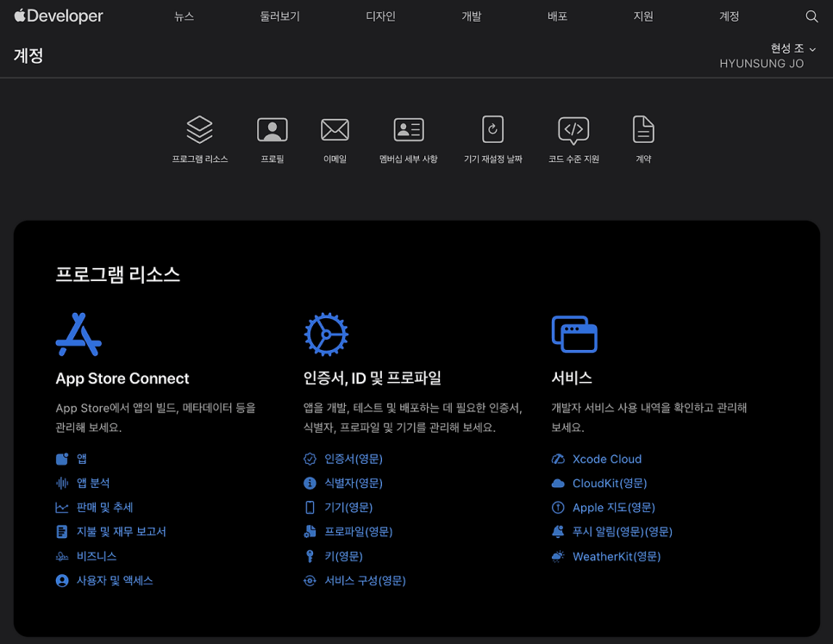Open the 둘러보기 menu
The image size is (833, 644).
pos(279,16)
